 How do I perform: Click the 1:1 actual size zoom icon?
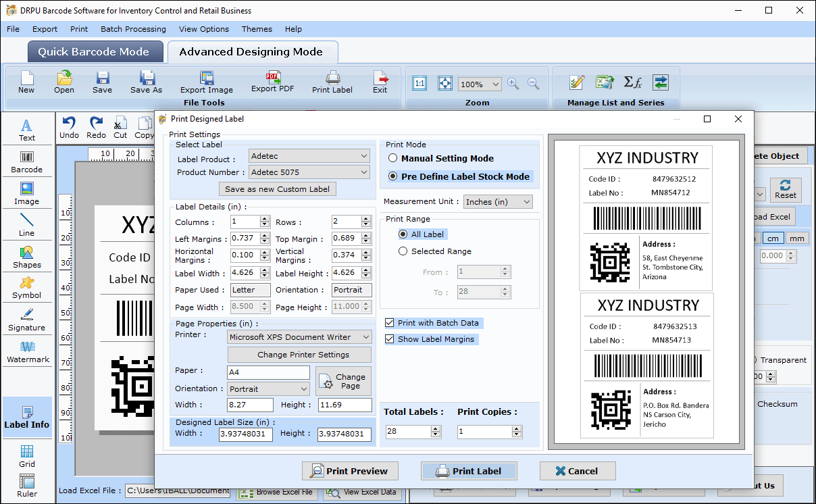419,83
